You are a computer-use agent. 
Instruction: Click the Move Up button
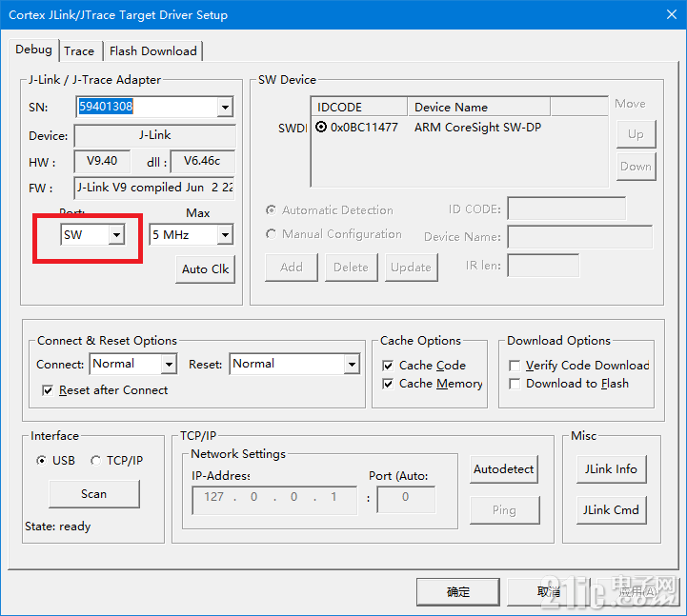(636, 134)
